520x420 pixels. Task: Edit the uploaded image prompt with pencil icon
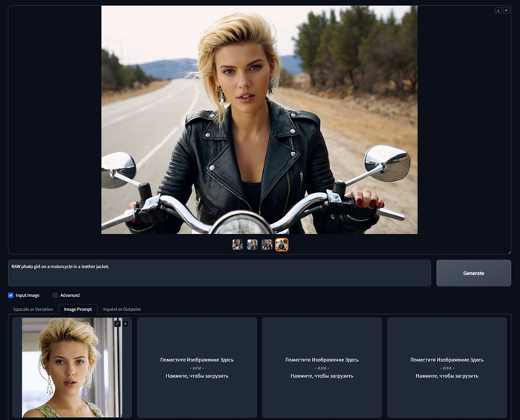117,324
